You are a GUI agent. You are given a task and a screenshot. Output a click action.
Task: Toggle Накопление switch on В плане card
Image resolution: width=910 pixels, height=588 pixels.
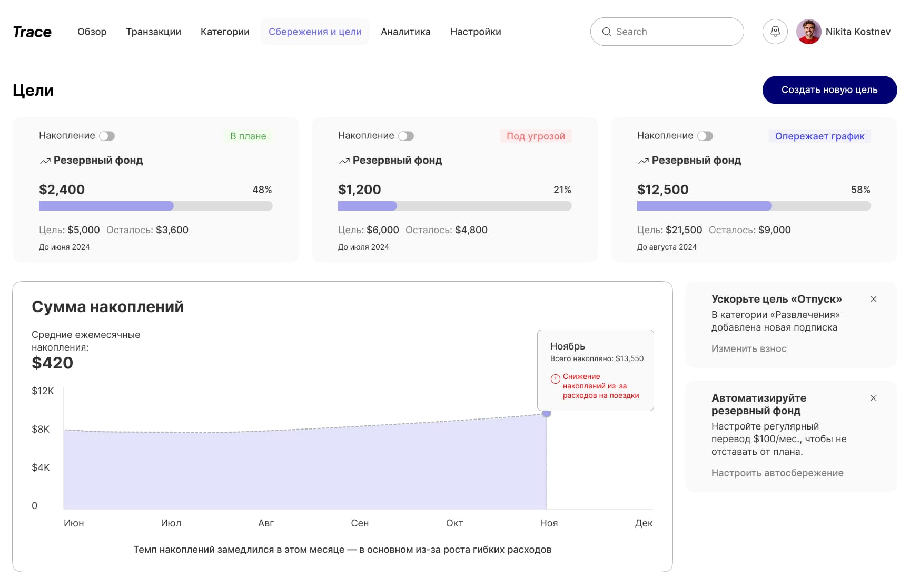click(107, 136)
